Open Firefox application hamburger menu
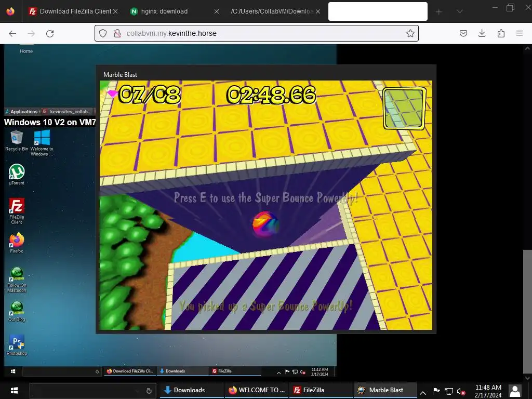532x399 pixels. [x=520, y=33]
